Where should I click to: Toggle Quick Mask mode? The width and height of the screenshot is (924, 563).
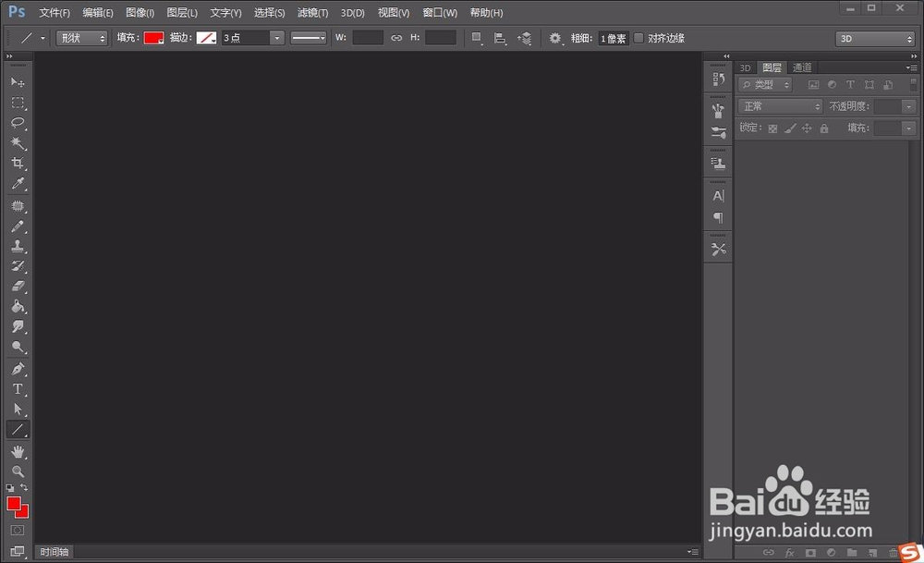click(18, 530)
